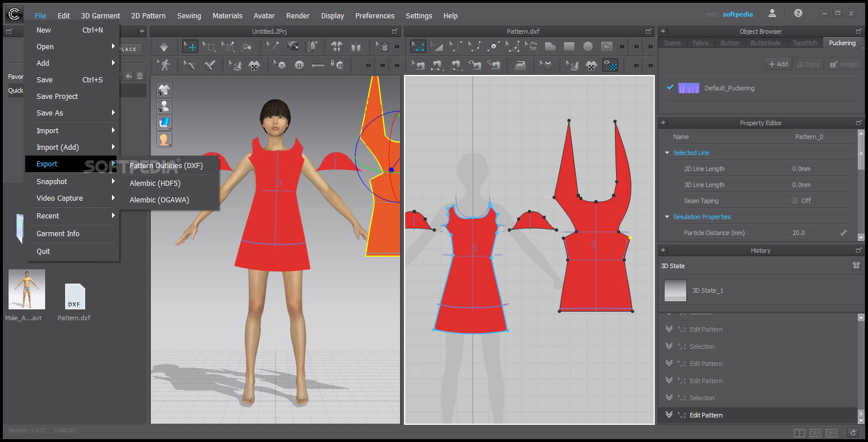Switch to the split view layout button
The image size is (868, 442).
coord(799,433)
